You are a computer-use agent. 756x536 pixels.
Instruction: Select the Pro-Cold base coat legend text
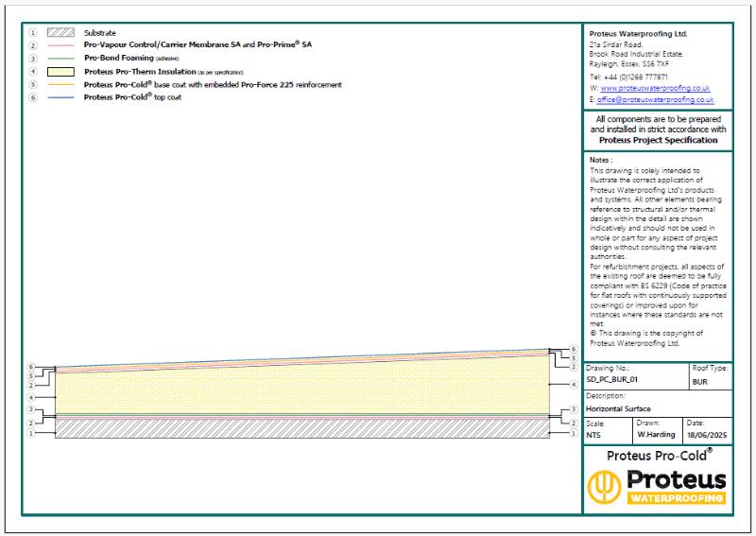coord(213,84)
